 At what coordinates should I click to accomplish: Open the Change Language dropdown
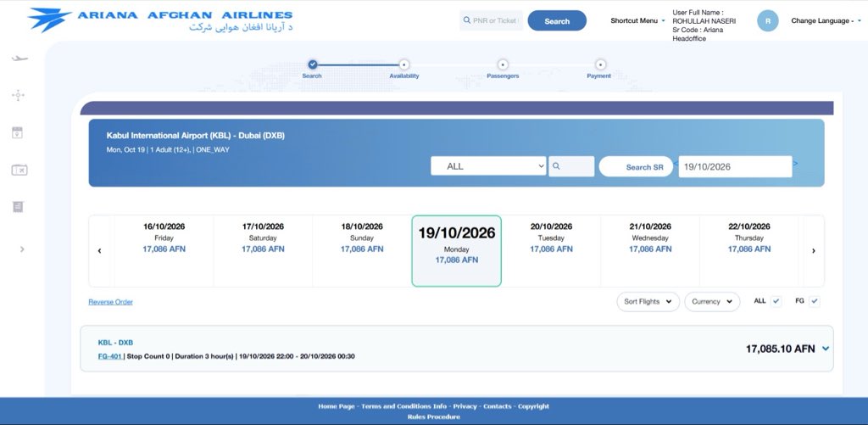tap(826, 20)
